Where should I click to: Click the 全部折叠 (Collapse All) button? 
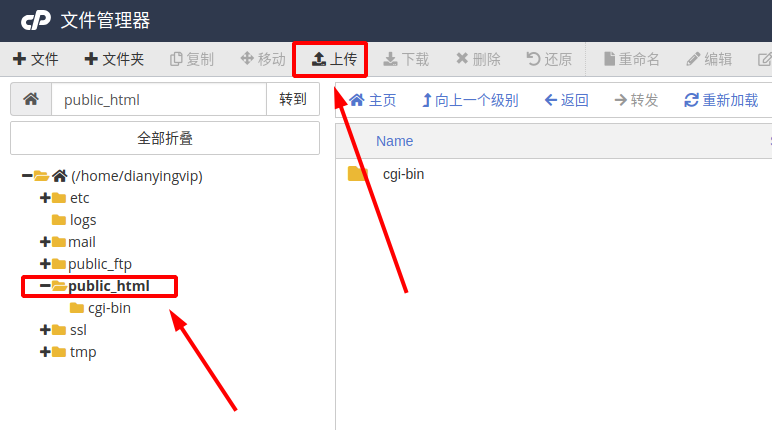click(x=165, y=138)
